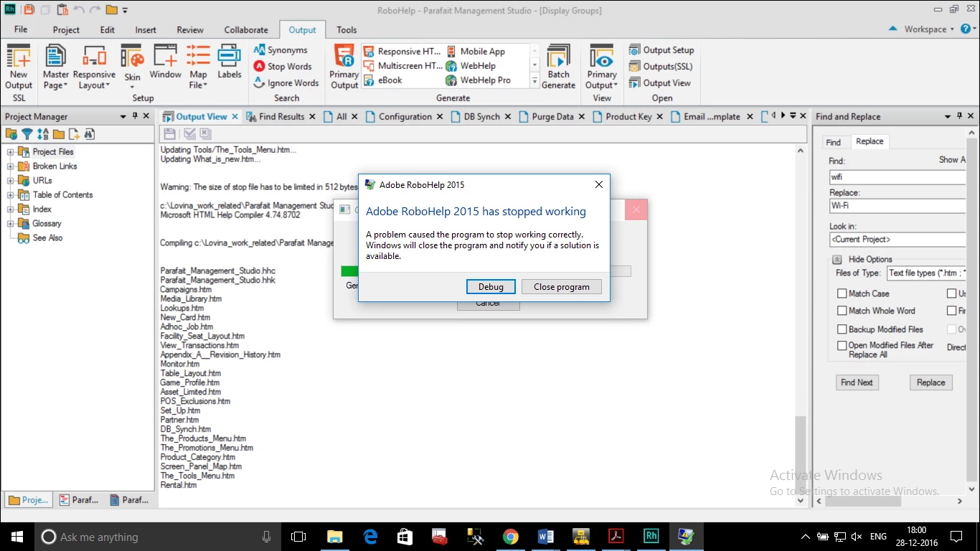
Task: Switch to the Find Results tab
Action: tap(281, 116)
